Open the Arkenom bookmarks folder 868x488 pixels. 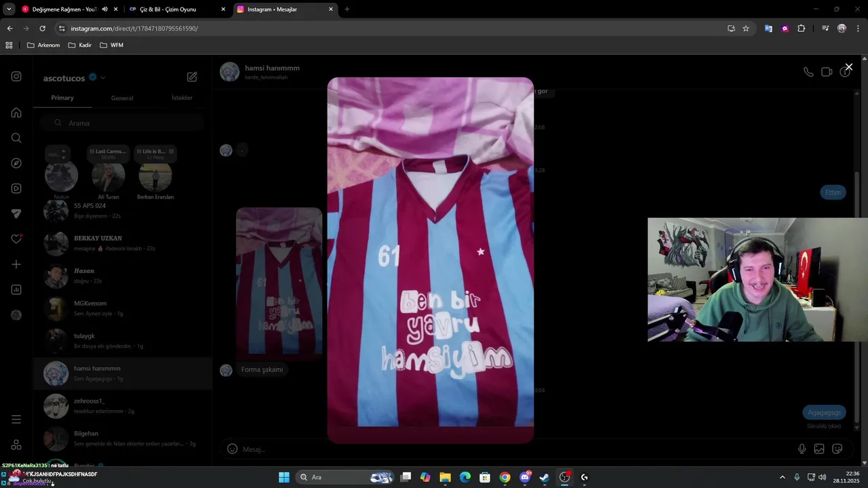pyautogui.click(x=43, y=45)
